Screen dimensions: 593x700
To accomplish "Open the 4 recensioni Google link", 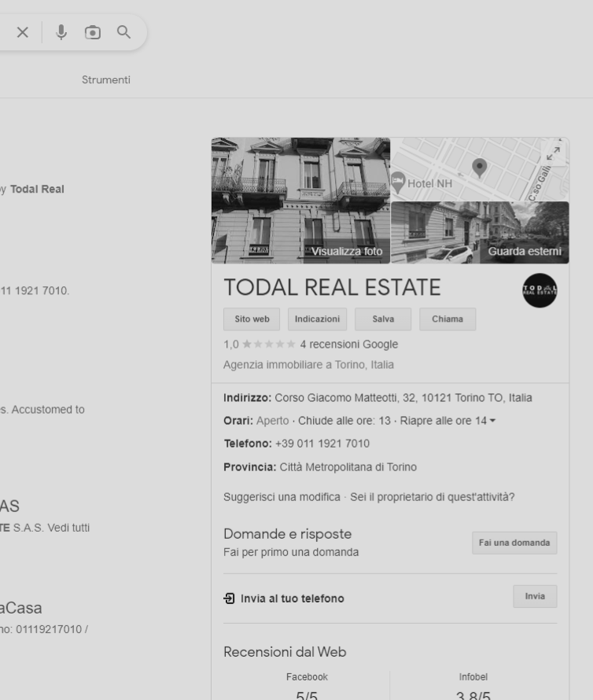I will point(348,344).
